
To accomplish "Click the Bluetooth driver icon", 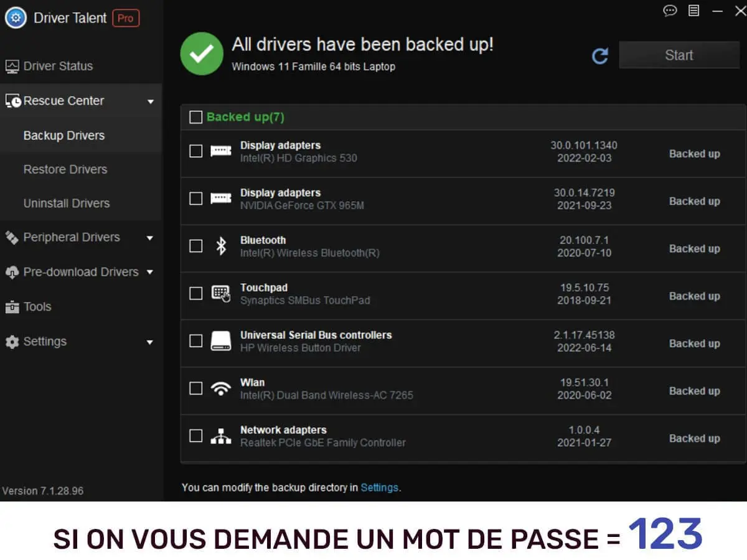I will click(220, 246).
